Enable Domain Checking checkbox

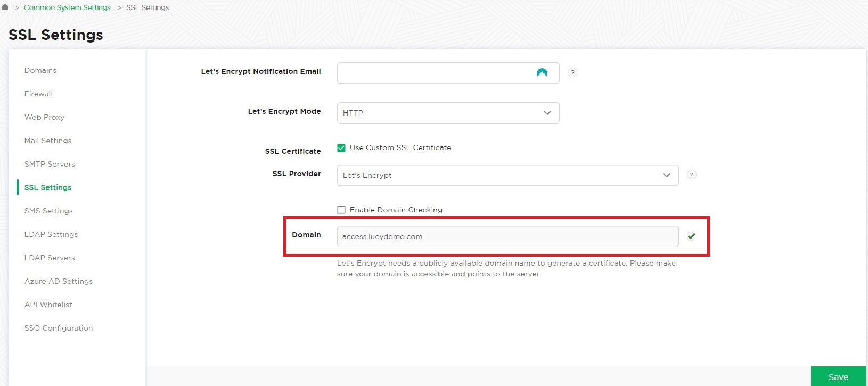click(x=341, y=210)
